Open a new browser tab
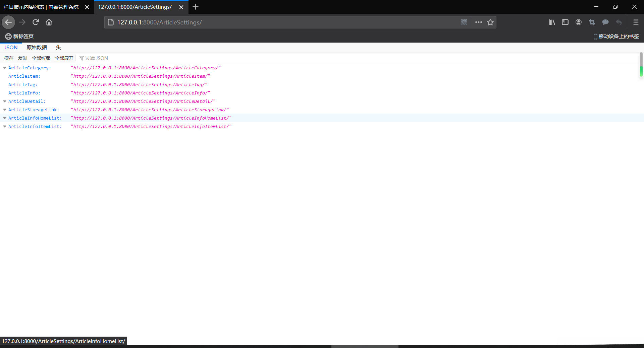Viewport: 644px width, 348px height. (x=196, y=7)
